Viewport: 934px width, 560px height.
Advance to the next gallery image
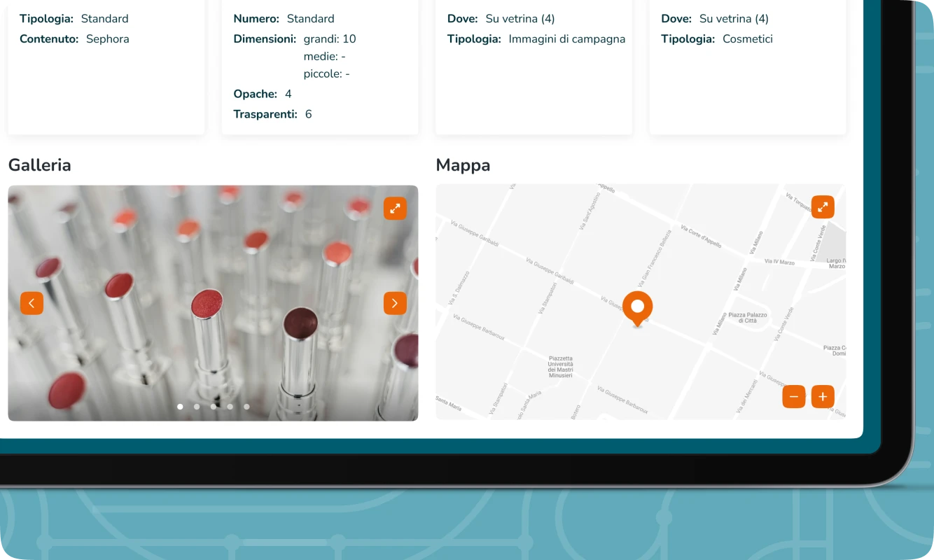395,303
